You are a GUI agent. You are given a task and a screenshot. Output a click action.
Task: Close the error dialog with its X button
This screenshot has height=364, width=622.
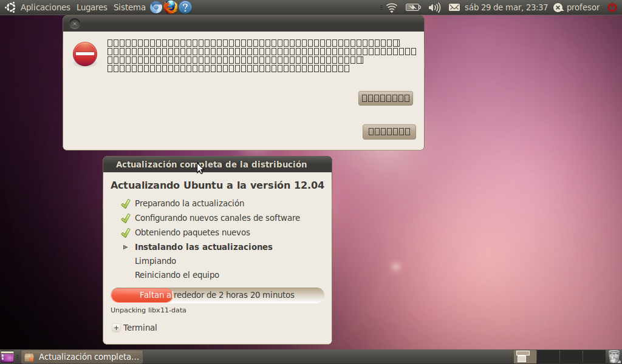point(75,24)
